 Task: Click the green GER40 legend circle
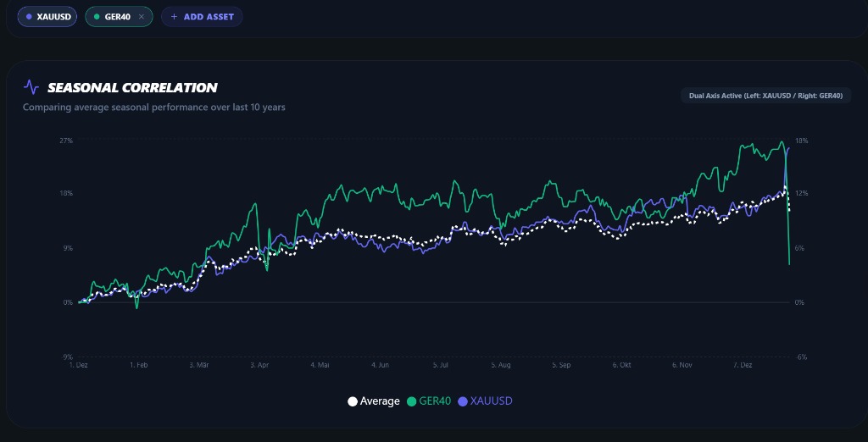point(412,401)
